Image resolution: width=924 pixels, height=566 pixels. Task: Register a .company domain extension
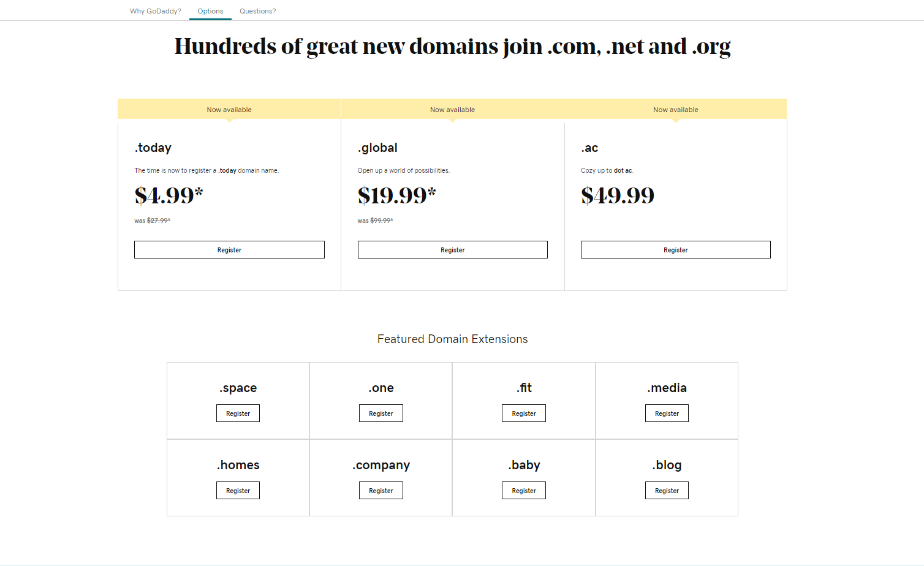381,490
